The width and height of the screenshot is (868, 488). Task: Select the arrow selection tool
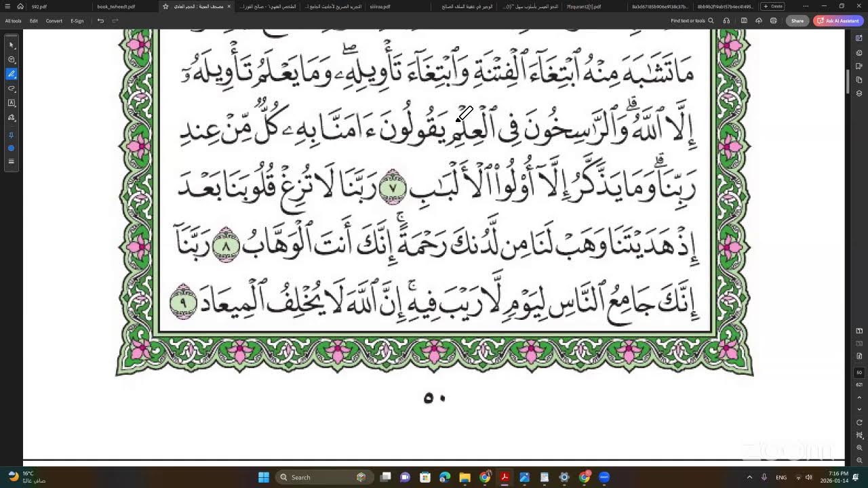pyautogui.click(x=12, y=45)
